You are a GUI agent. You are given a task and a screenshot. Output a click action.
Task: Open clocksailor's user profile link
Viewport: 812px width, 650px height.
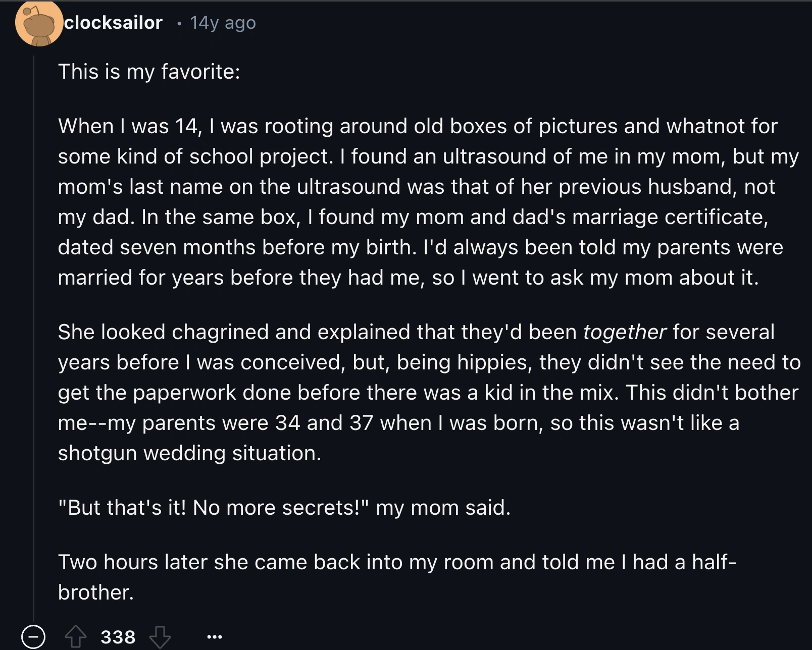click(x=114, y=23)
